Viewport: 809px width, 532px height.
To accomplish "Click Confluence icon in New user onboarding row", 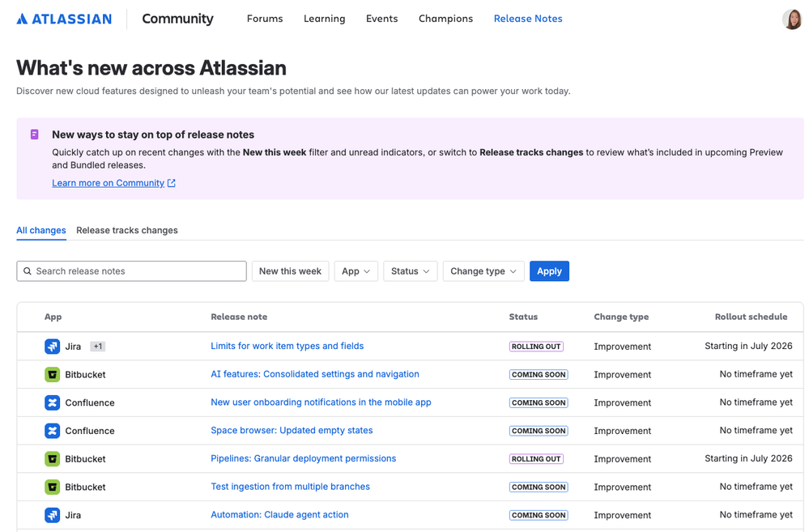I will coord(52,402).
